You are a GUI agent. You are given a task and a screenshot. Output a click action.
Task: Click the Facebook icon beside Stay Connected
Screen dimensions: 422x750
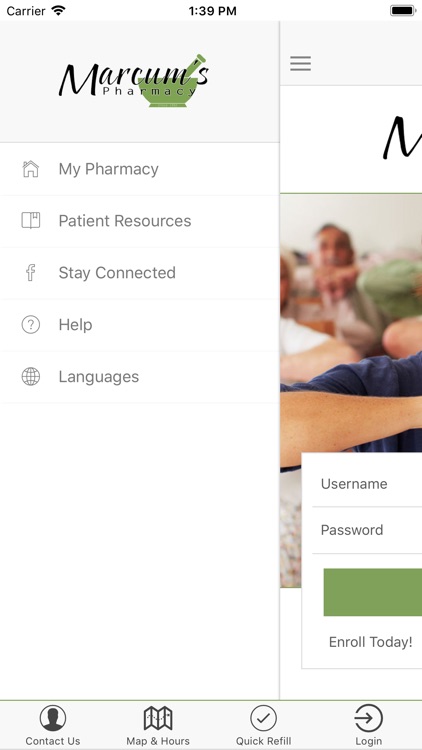[x=31, y=273]
